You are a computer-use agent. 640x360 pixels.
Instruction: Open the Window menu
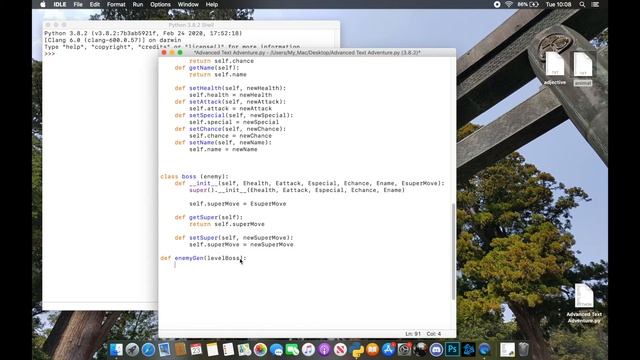pyautogui.click(x=188, y=4)
